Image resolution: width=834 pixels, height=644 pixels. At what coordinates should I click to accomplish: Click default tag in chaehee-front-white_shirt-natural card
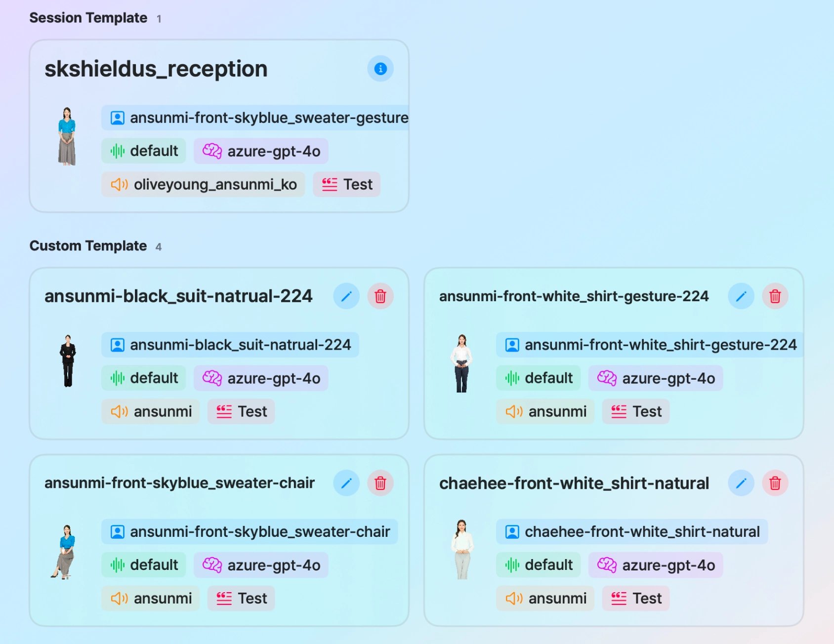pos(538,565)
